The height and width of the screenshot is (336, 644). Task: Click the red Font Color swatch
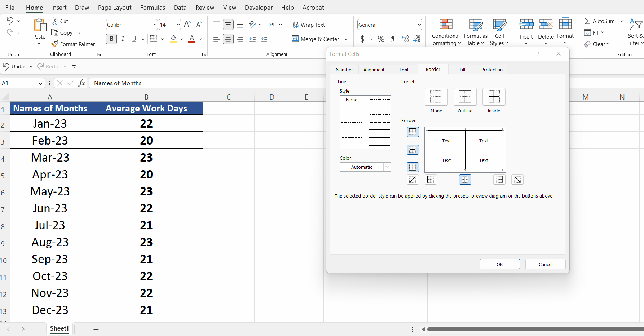pos(192,41)
